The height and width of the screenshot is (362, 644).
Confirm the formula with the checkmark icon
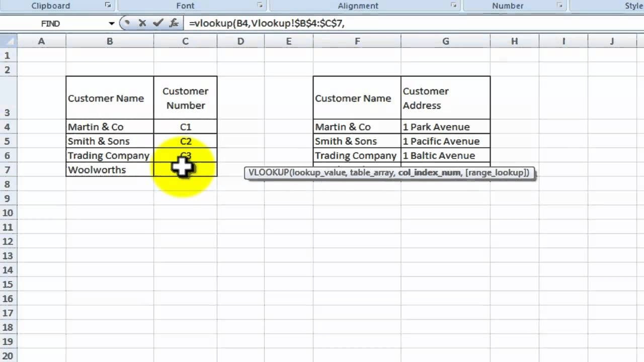(158, 23)
